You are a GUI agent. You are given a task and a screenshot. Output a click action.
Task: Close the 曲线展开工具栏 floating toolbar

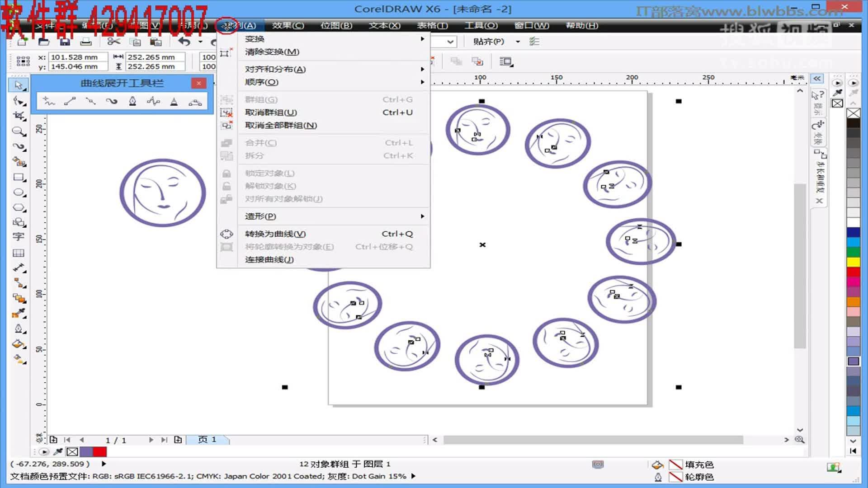pyautogui.click(x=198, y=83)
